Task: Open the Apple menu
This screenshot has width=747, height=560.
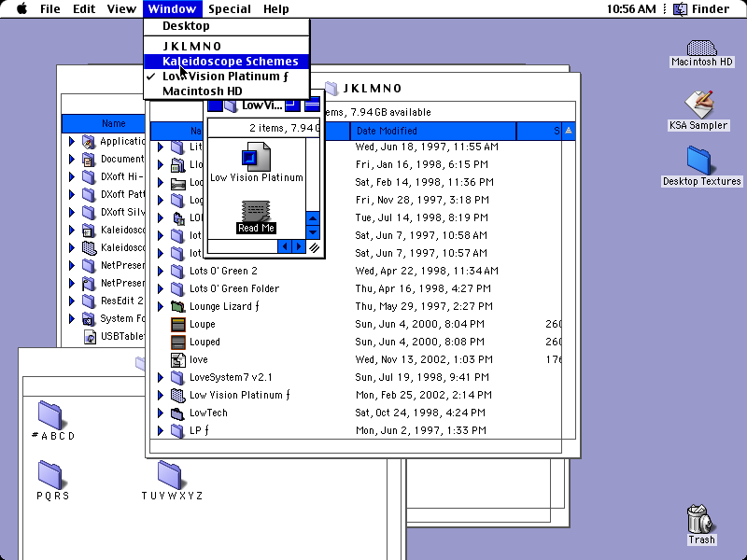Action: tap(21, 8)
